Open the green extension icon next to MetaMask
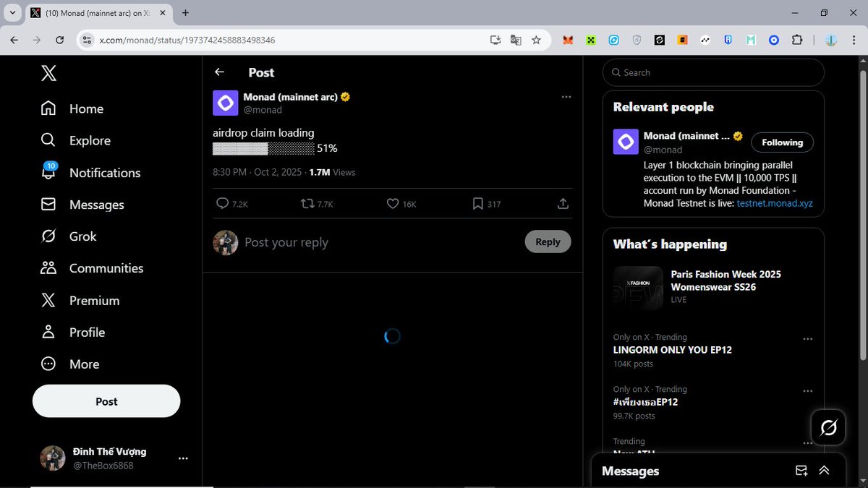 tap(591, 40)
